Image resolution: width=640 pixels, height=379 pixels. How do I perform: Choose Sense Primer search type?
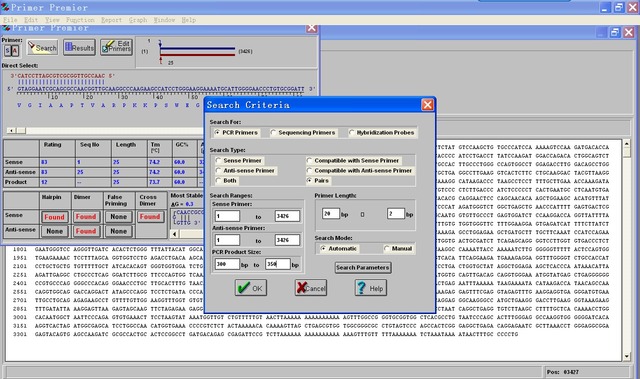tap(239, 161)
